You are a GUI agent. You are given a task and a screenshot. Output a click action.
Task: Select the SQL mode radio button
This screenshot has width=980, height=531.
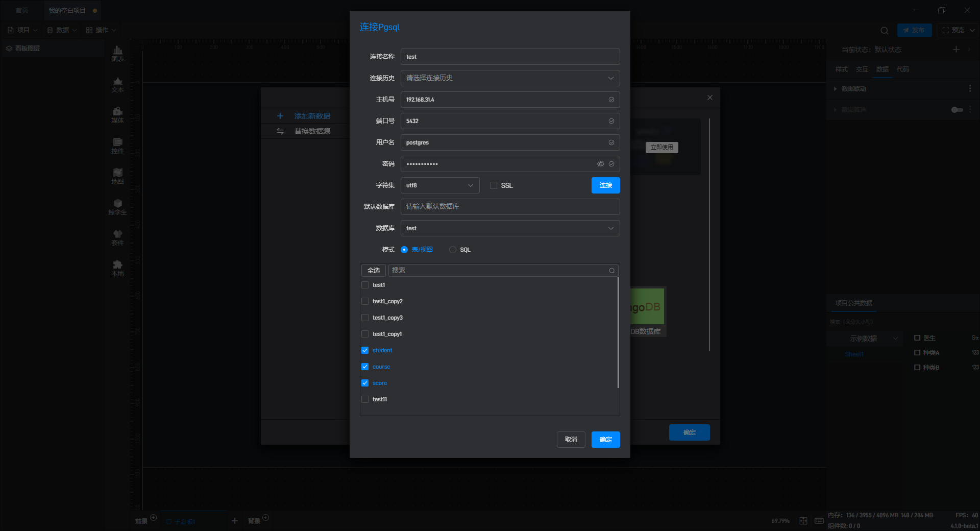pyautogui.click(x=453, y=250)
